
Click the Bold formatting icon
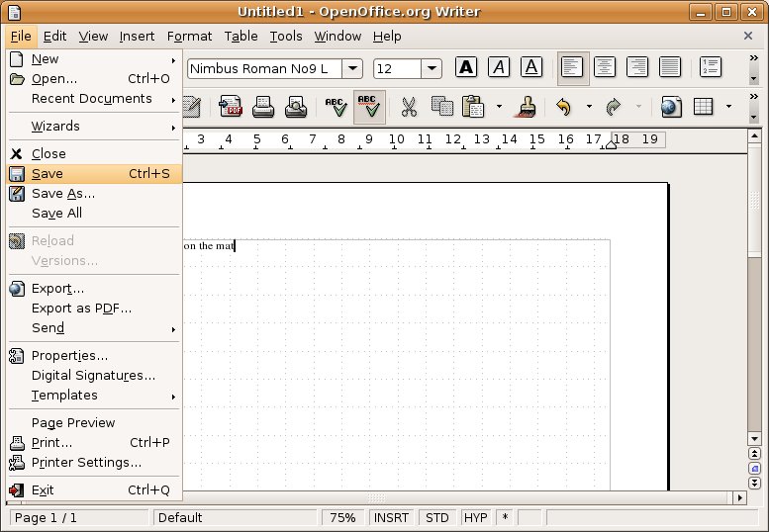point(466,67)
